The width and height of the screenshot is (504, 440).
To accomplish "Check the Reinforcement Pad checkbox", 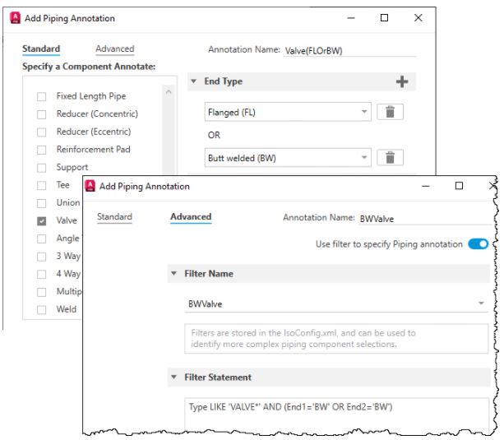I will (41, 150).
